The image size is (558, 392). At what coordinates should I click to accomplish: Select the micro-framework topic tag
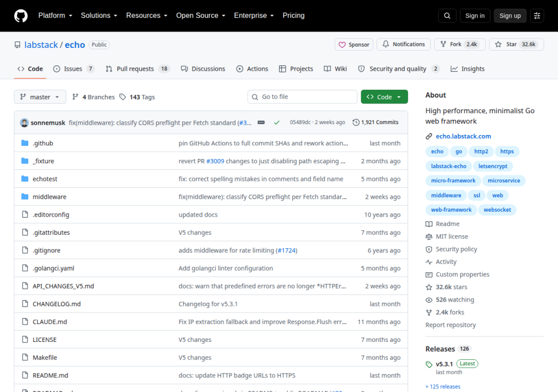453,181
